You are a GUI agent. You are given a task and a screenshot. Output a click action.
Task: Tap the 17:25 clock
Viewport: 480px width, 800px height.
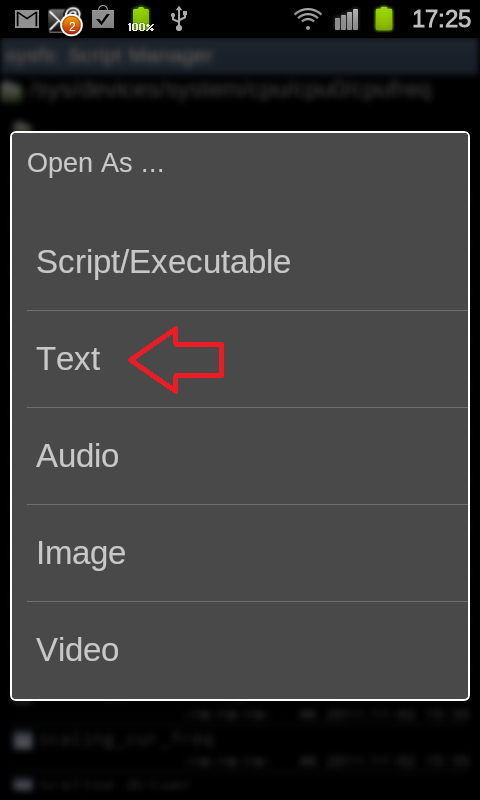(441, 19)
